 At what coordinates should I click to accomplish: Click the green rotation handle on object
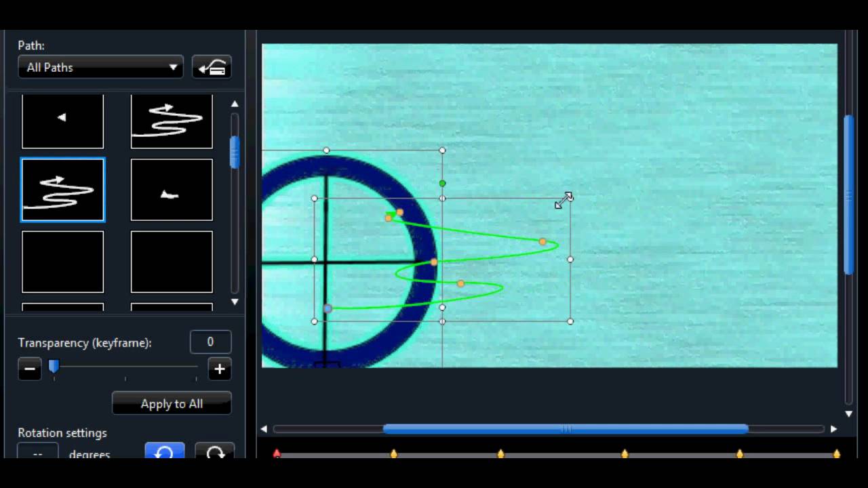[x=443, y=183]
